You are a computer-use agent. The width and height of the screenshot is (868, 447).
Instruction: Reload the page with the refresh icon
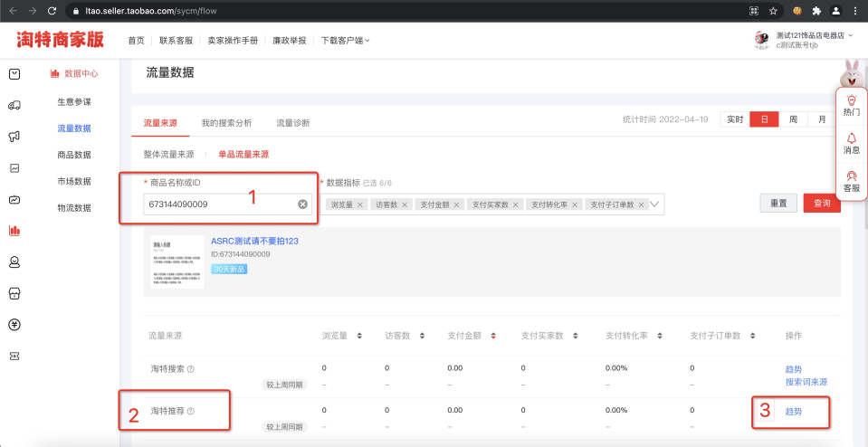(x=52, y=11)
